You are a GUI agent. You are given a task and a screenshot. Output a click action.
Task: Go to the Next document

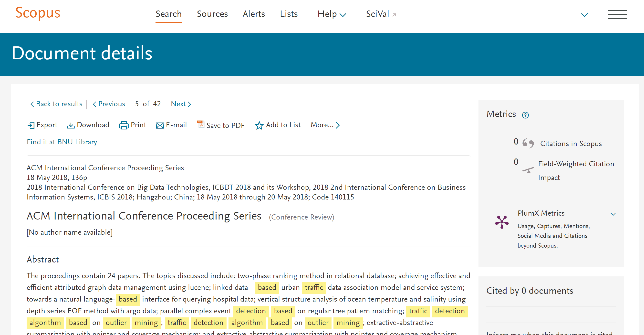(181, 104)
